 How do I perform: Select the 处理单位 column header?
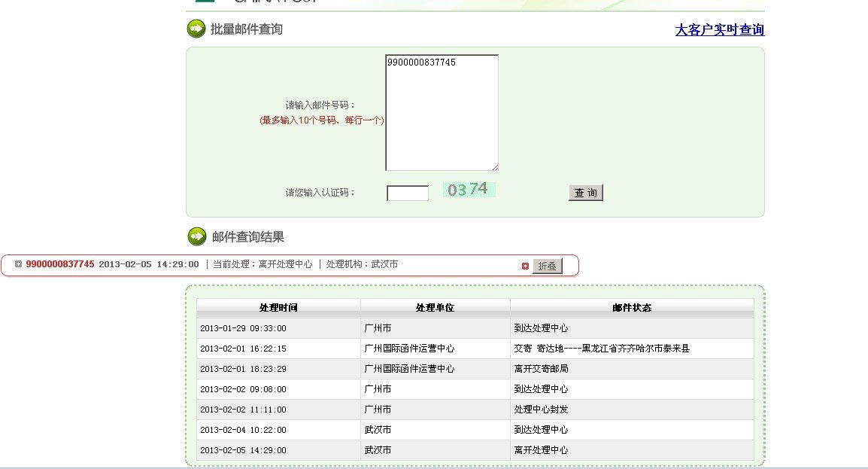(x=435, y=306)
